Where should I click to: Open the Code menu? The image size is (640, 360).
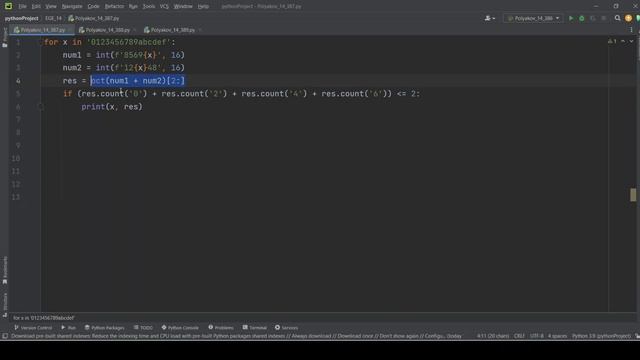93,7
